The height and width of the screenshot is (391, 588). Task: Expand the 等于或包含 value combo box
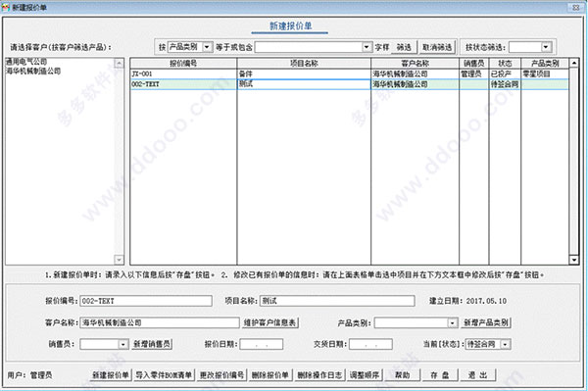(367, 47)
